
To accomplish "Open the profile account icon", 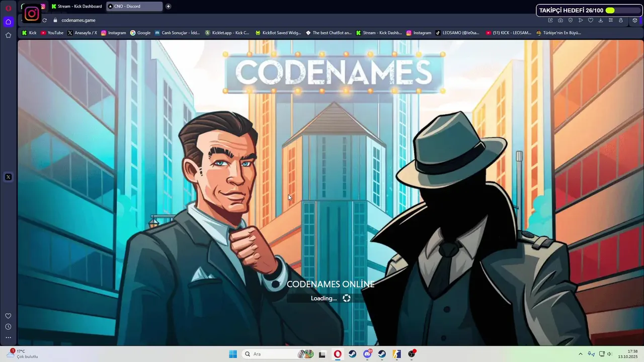I will pos(621,20).
